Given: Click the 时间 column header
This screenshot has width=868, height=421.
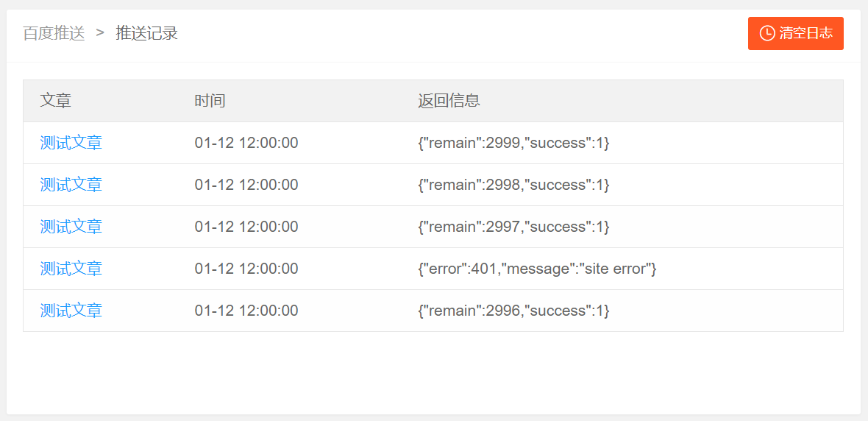Looking at the screenshot, I should 210,101.
